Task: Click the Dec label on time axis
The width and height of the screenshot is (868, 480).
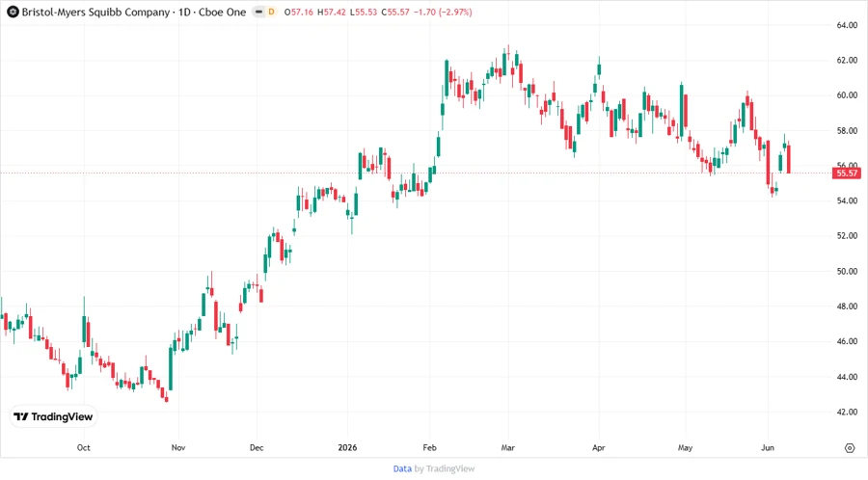Action: coord(257,447)
